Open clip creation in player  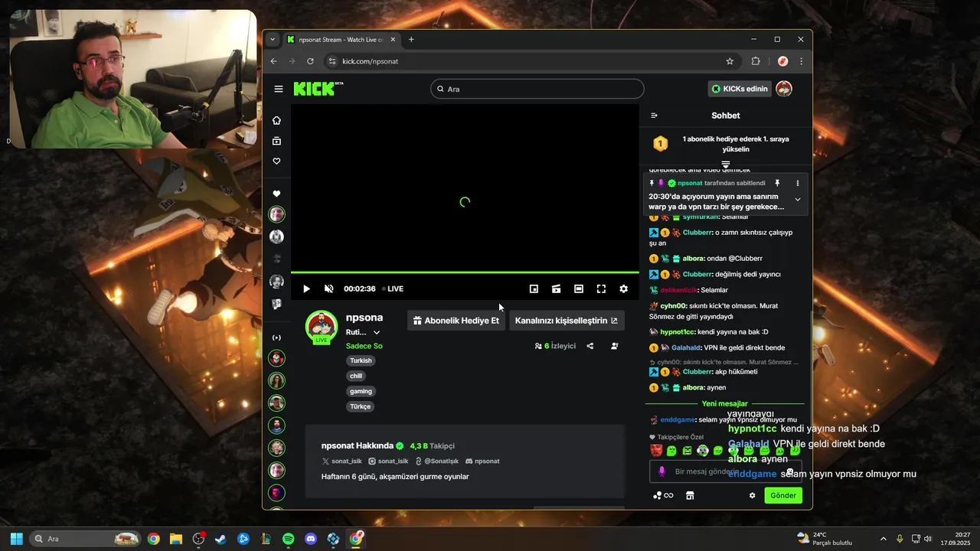pyautogui.click(x=556, y=289)
